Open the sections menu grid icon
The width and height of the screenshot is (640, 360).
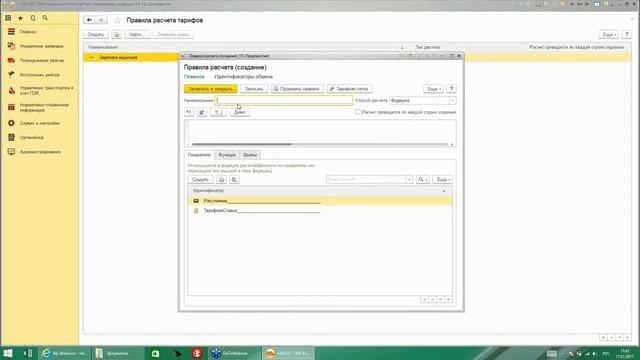(x=8, y=18)
